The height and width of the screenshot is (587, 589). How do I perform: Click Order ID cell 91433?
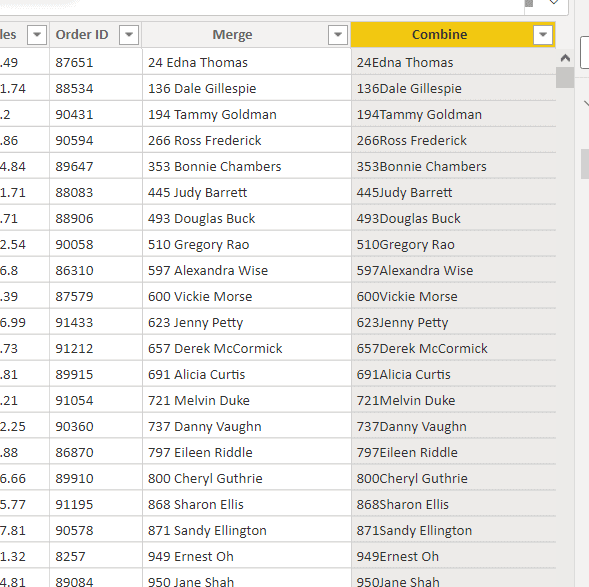pos(96,322)
